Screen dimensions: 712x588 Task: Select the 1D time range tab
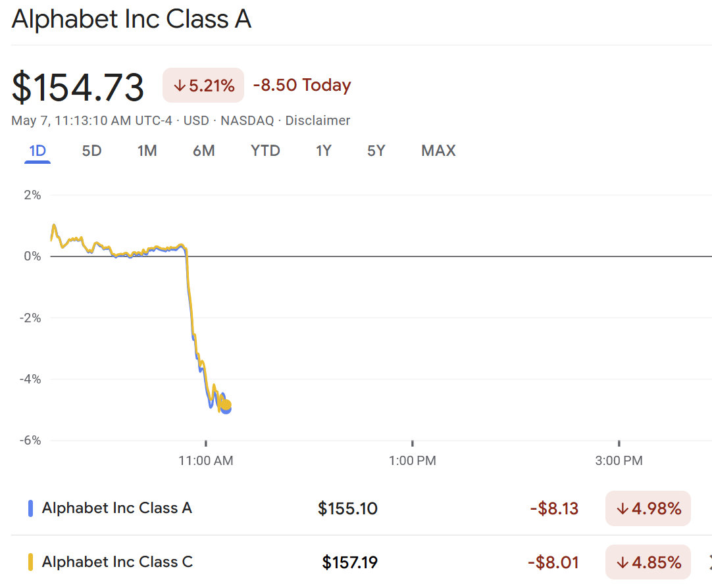point(38,151)
